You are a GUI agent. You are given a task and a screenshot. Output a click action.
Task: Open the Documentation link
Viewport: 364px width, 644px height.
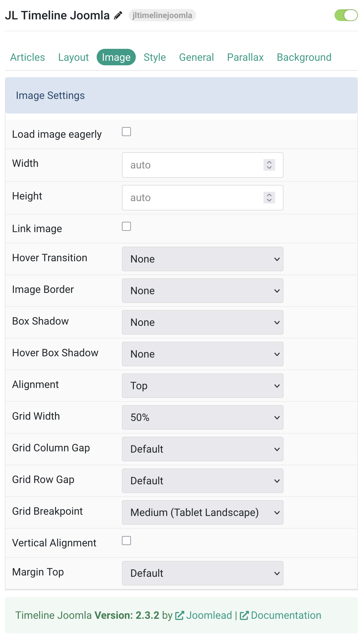click(286, 615)
